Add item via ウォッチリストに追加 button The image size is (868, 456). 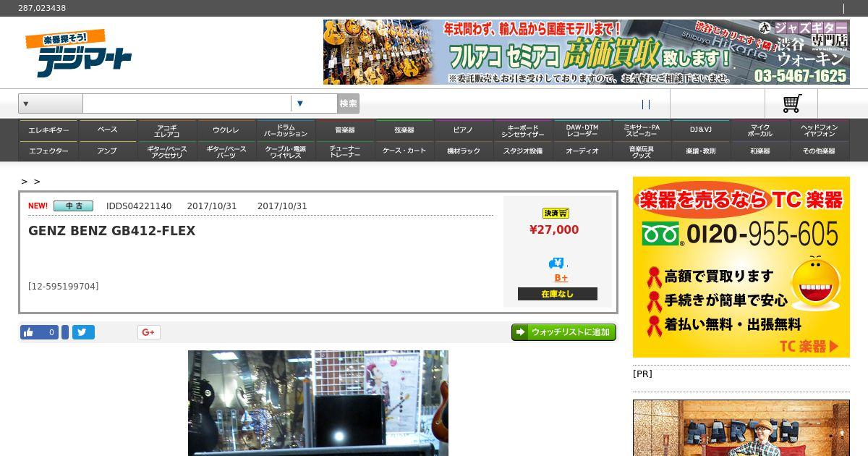point(563,332)
